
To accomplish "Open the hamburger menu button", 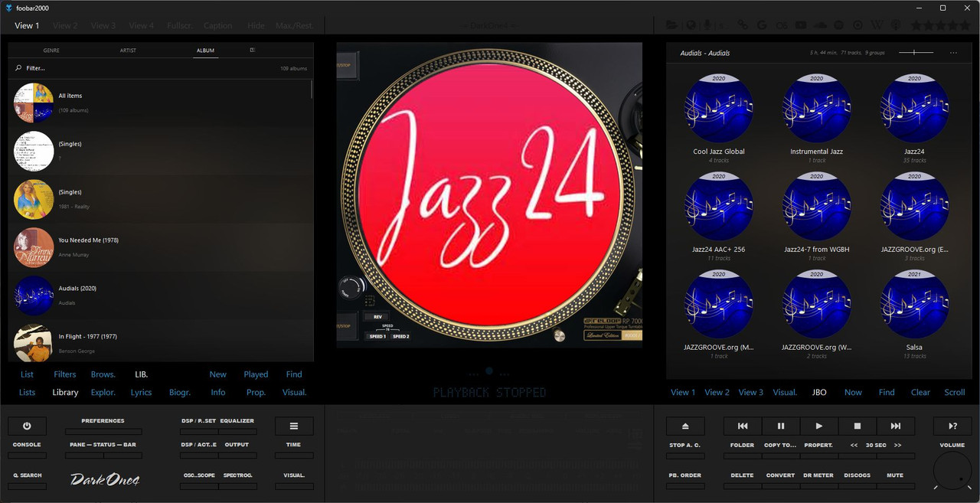I will coord(294,426).
